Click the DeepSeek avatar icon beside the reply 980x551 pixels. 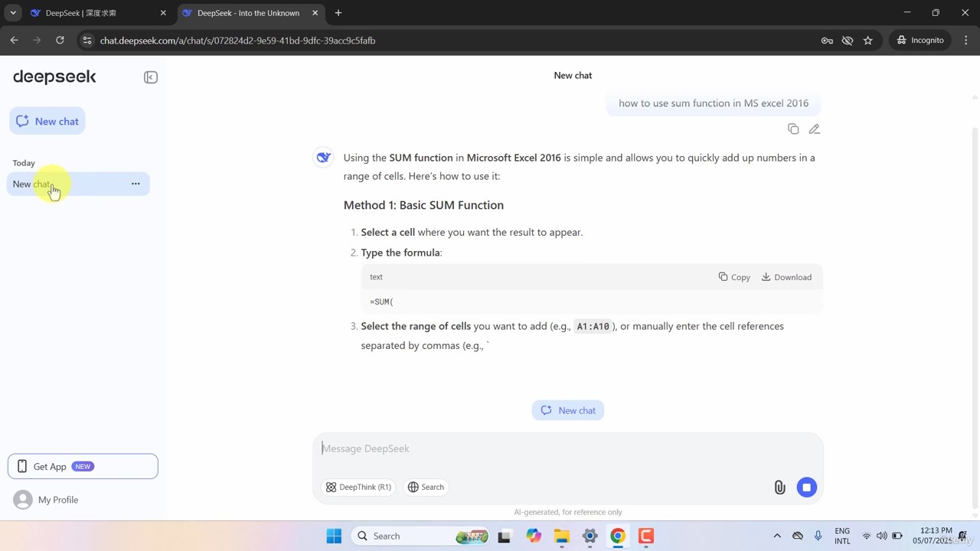[323, 157]
